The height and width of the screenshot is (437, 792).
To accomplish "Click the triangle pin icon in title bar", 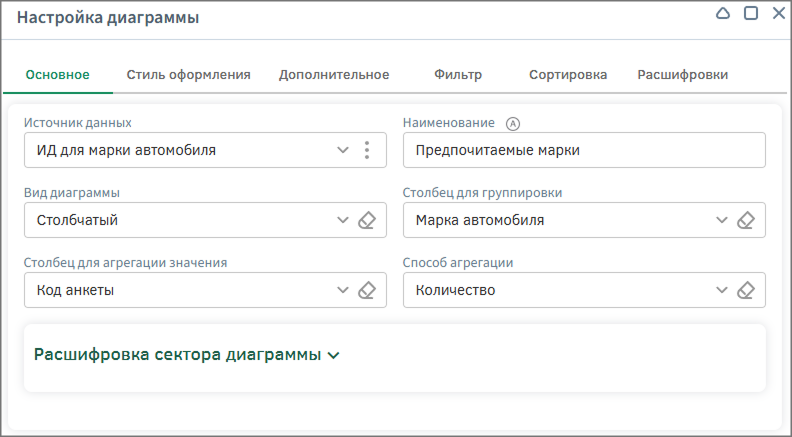I will point(724,14).
